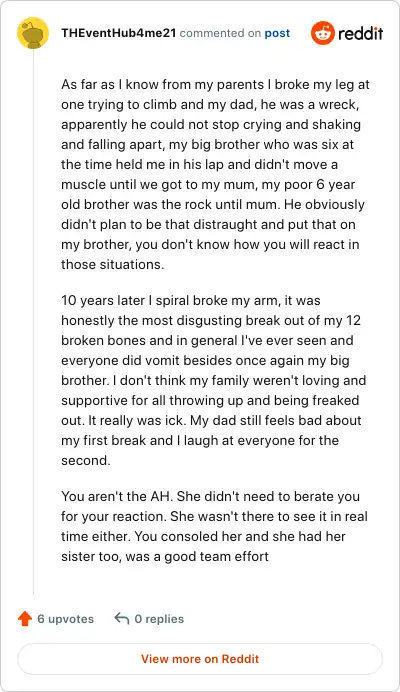Click the yellow Snoo avatar of THEventHub4me21

pos(33,33)
